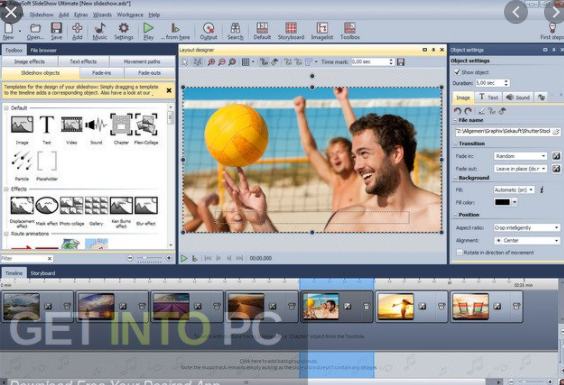564x385 pixels.
Task: Uncheck the Show object checkbox
Action: click(x=457, y=72)
